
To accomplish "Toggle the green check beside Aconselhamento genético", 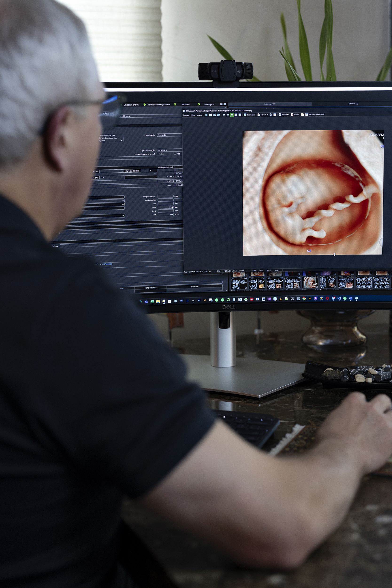I will (x=145, y=104).
